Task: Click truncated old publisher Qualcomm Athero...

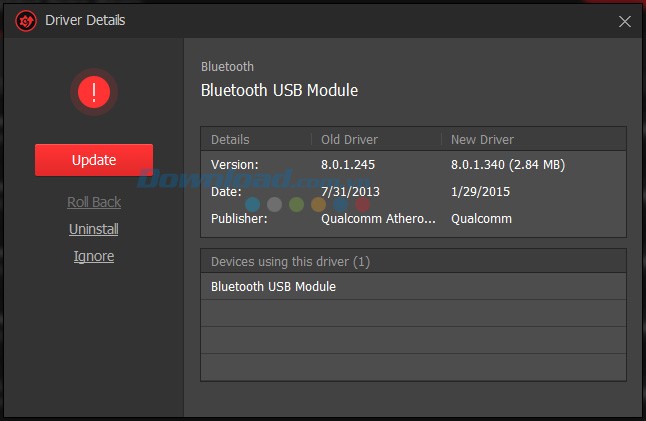Action: [x=365, y=218]
